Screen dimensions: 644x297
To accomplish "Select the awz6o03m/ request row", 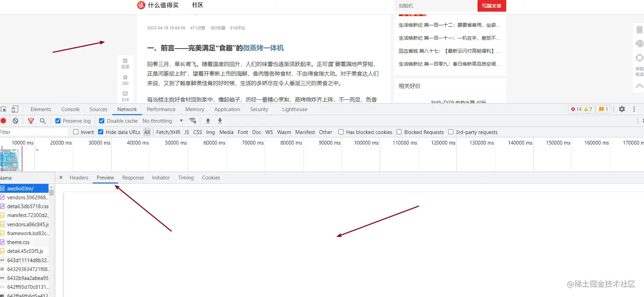I will tap(25, 188).
